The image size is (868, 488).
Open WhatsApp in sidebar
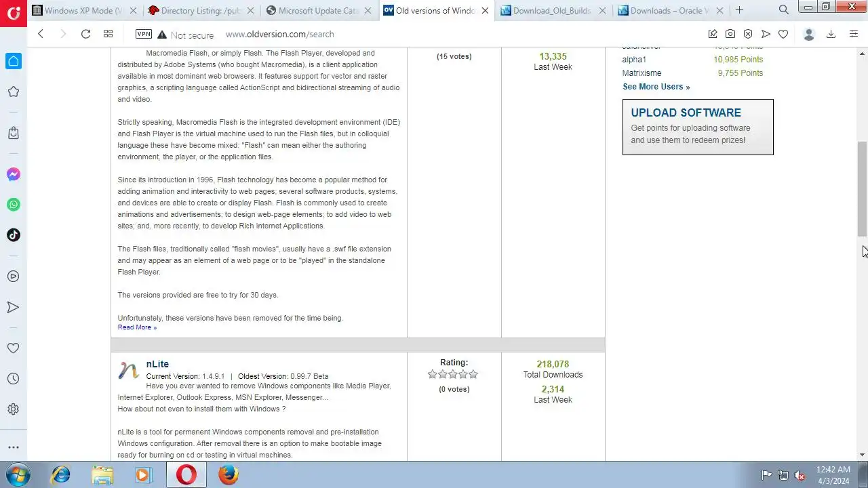point(13,205)
